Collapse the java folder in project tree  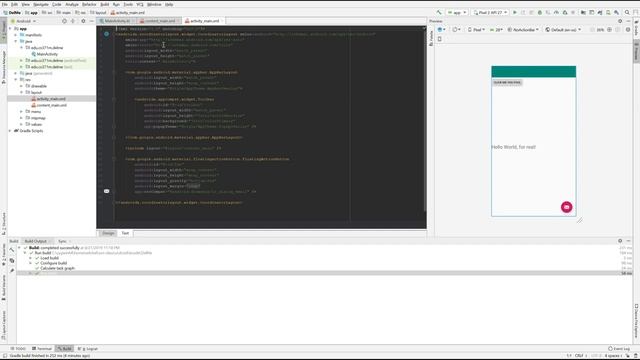click(x=16, y=41)
